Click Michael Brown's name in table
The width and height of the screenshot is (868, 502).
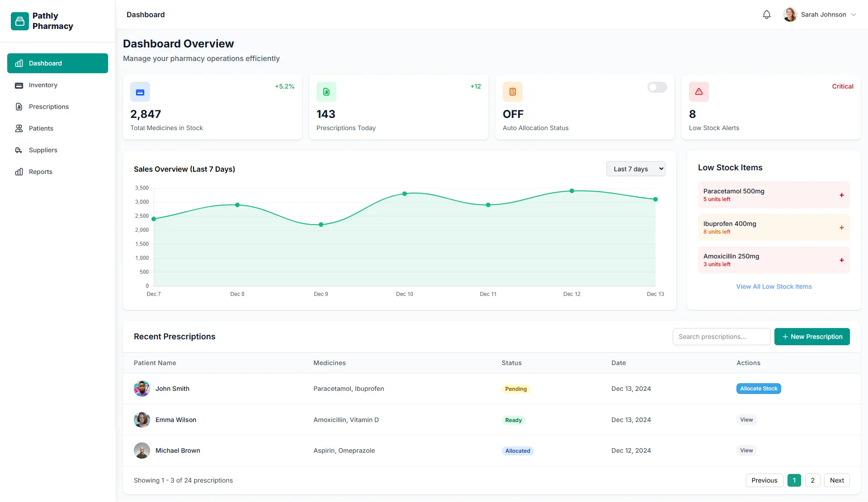point(178,450)
